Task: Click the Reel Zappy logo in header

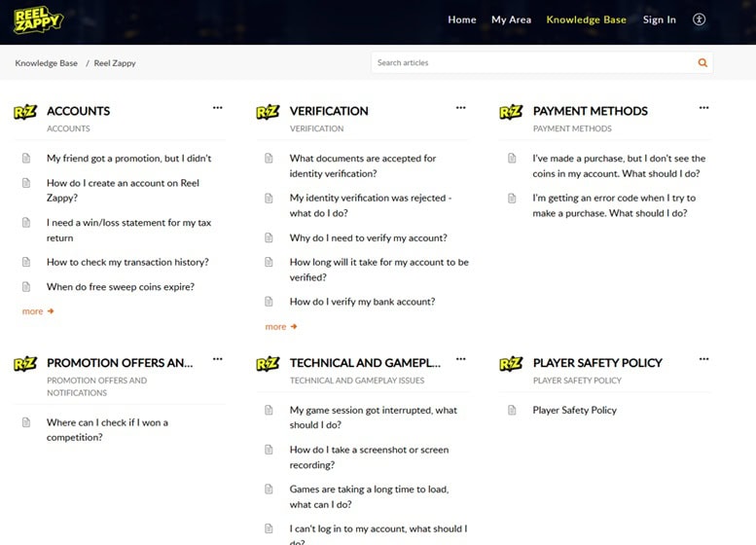Action: (39, 19)
